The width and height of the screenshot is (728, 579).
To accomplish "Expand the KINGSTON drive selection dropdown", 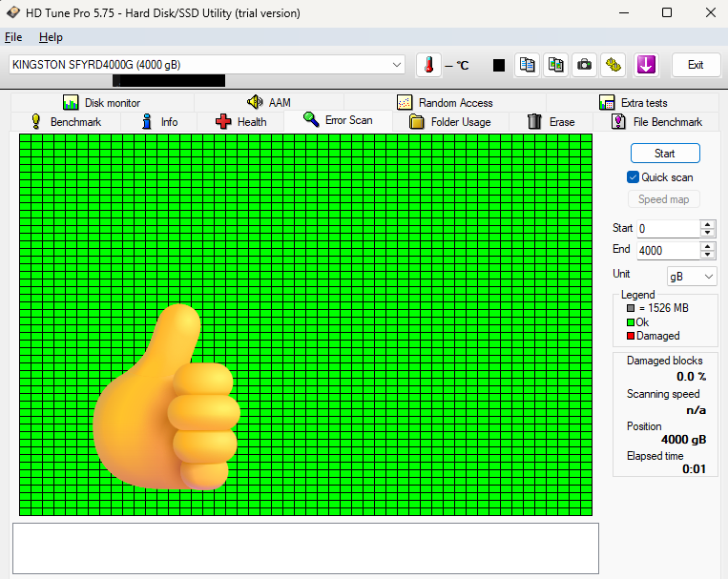I will pyautogui.click(x=397, y=64).
